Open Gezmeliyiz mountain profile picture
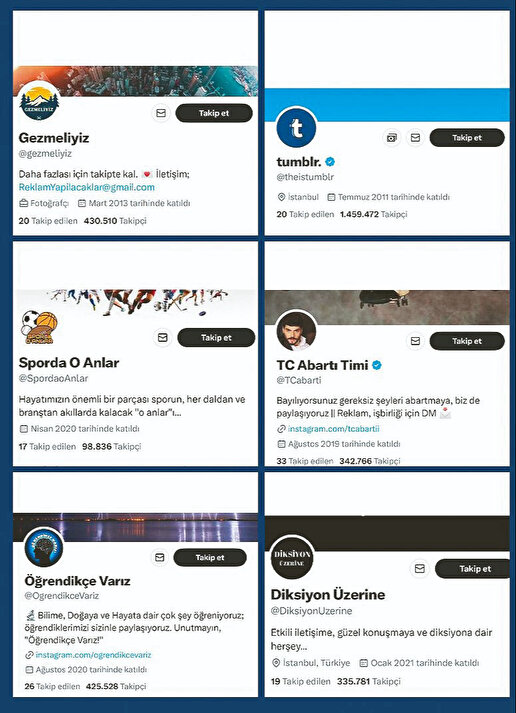The image size is (516, 713). (40, 102)
